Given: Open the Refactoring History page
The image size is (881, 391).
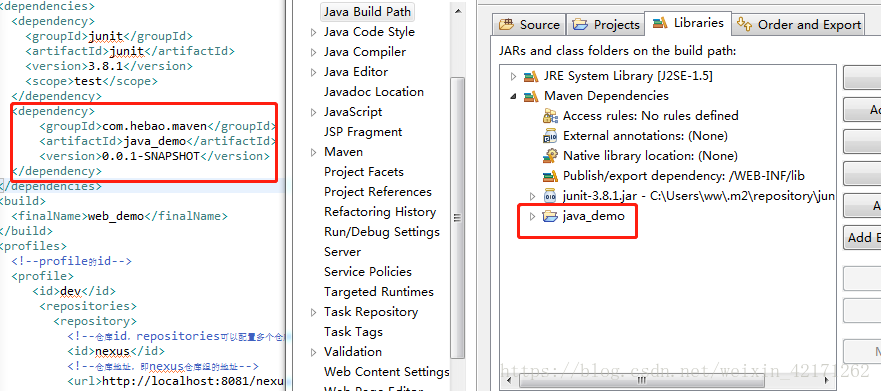Looking at the screenshot, I should coord(380,212).
